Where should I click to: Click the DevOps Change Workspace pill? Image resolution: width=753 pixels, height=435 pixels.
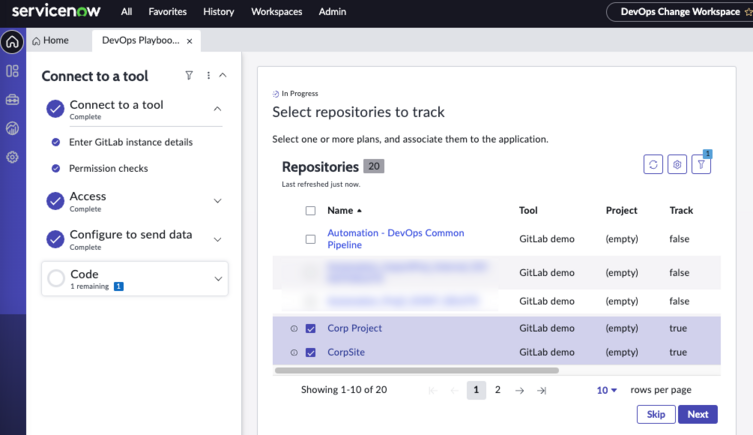click(x=680, y=12)
